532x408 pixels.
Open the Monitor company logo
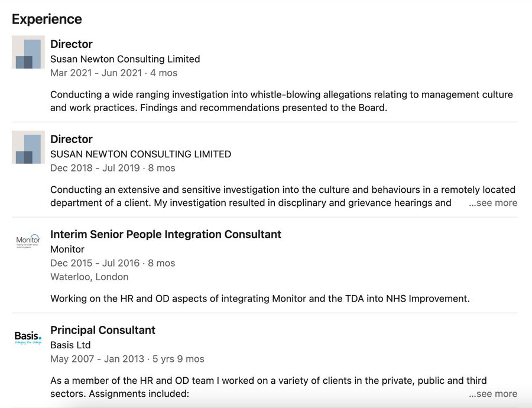click(x=28, y=242)
